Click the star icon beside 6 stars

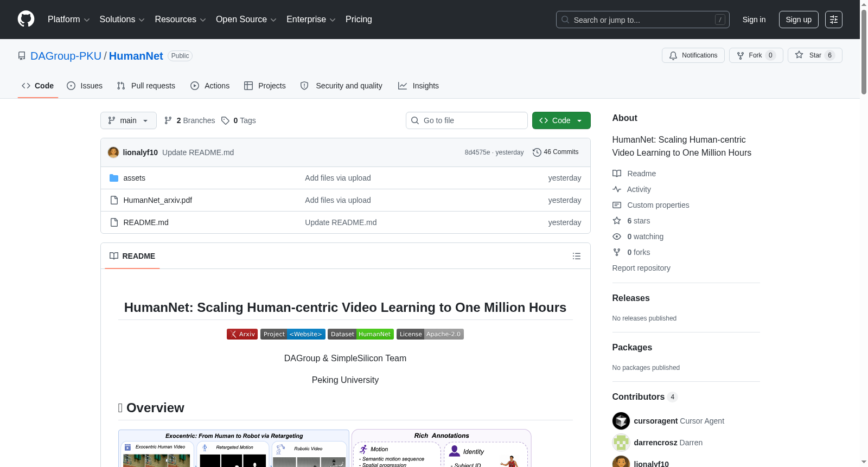617,221
